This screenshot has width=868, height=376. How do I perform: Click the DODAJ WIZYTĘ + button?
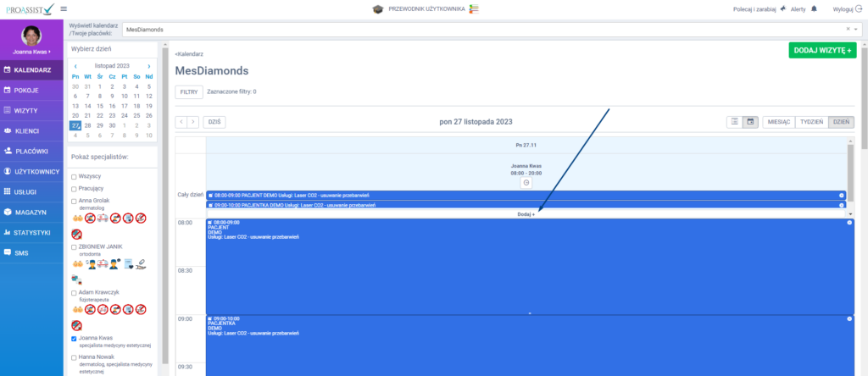[x=821, y=51]
